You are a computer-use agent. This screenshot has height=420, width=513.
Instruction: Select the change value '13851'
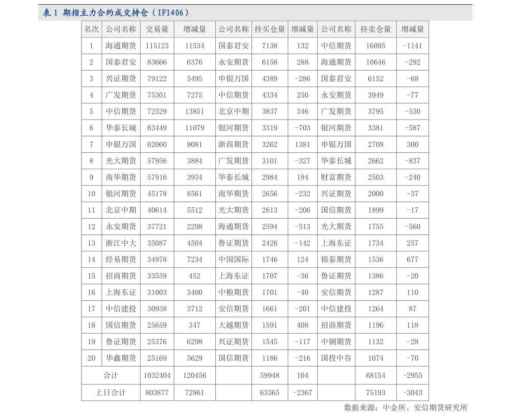click(195, 111)
